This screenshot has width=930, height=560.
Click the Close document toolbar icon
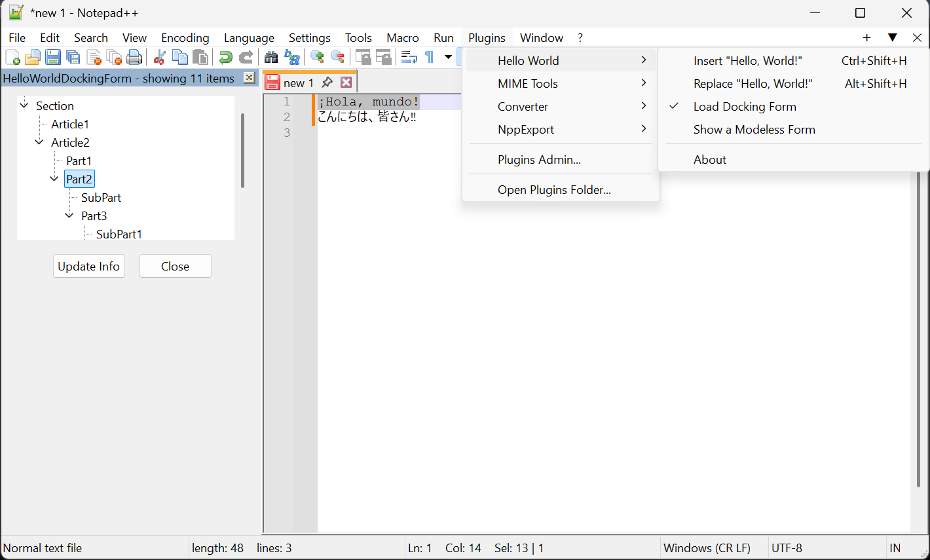coord(94,57)
